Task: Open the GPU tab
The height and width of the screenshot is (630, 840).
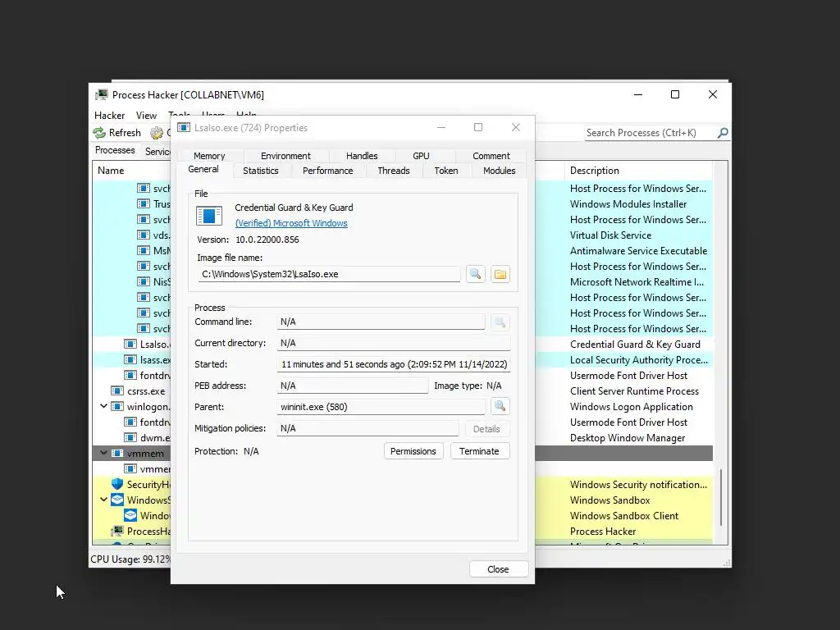Action: [x=421, y=156]
